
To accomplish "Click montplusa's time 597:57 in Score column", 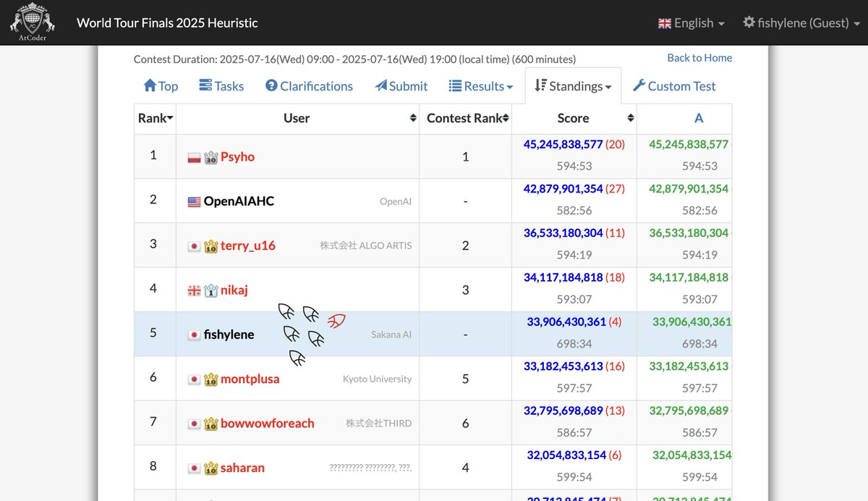I will [x=574, y=388].
